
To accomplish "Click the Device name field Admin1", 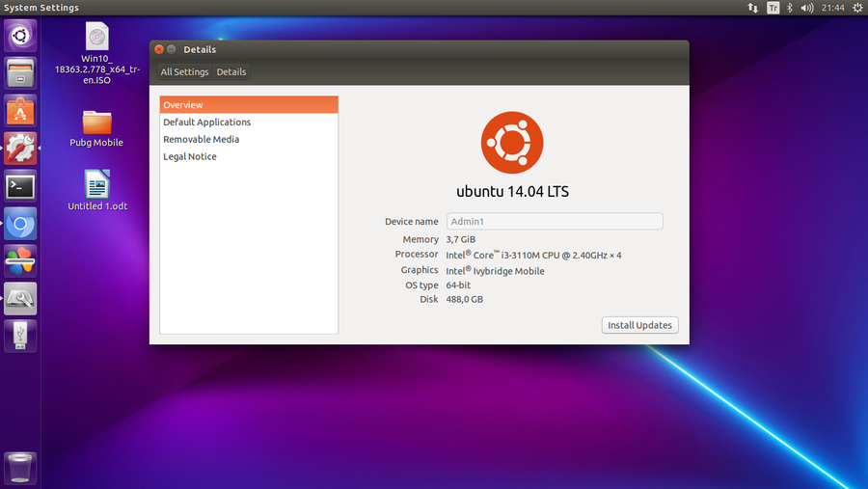I will point(555,222).
